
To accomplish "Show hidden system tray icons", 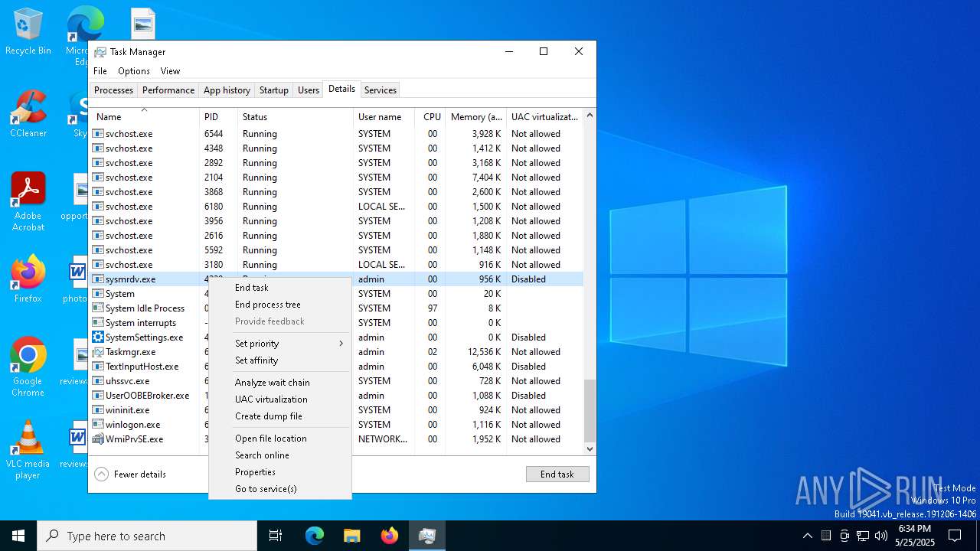I will [807, 536].
